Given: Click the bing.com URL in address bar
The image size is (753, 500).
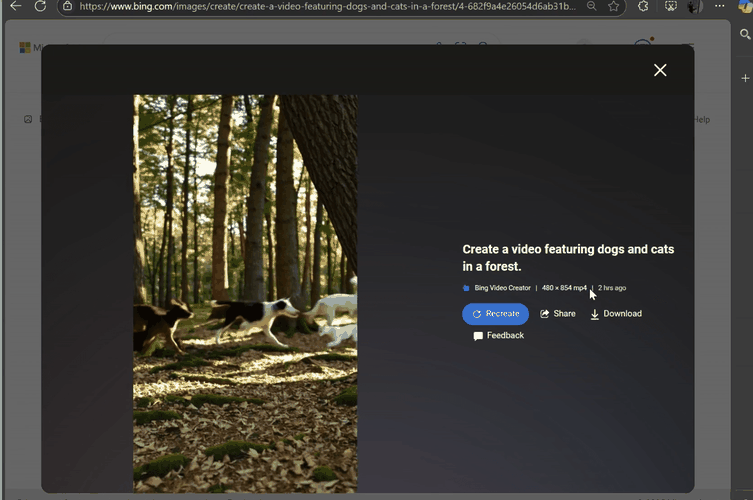Looking at the screenshot, I should (x=327, y=6).
